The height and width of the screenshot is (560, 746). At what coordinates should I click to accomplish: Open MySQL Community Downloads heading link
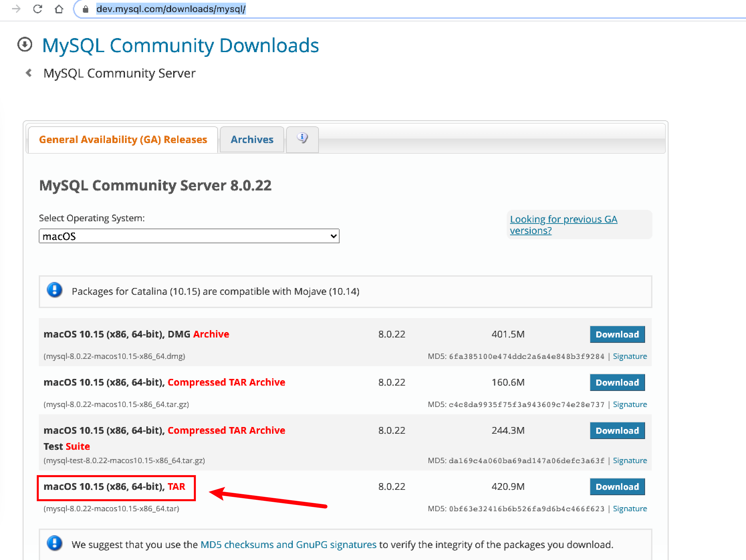180,45
